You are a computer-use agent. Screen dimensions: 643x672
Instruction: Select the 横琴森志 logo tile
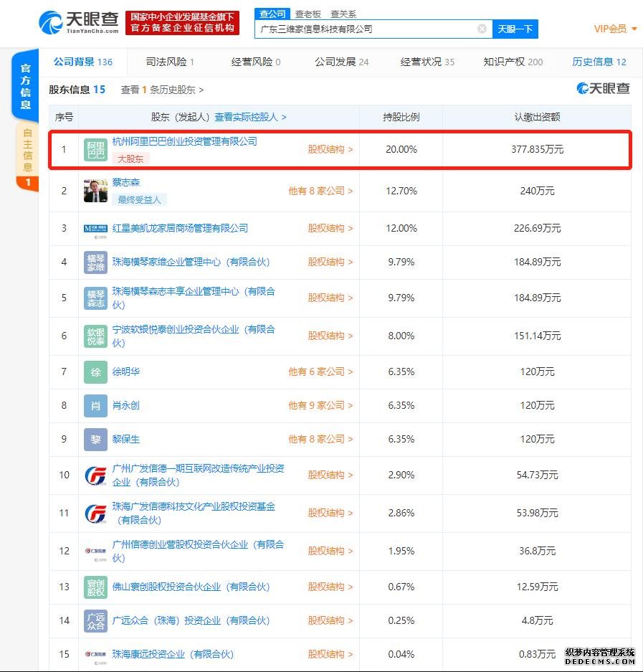(95, 298)
